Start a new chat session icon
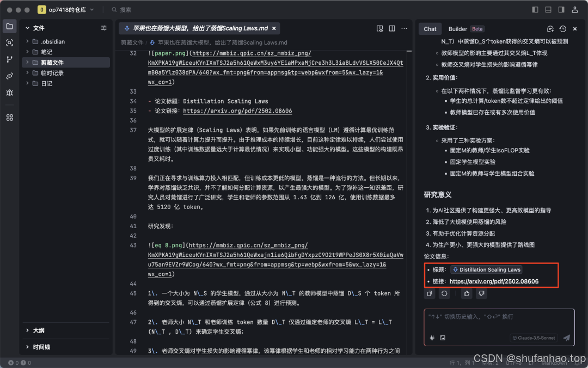This screenshot has width=588, height=368. point(550,29)
